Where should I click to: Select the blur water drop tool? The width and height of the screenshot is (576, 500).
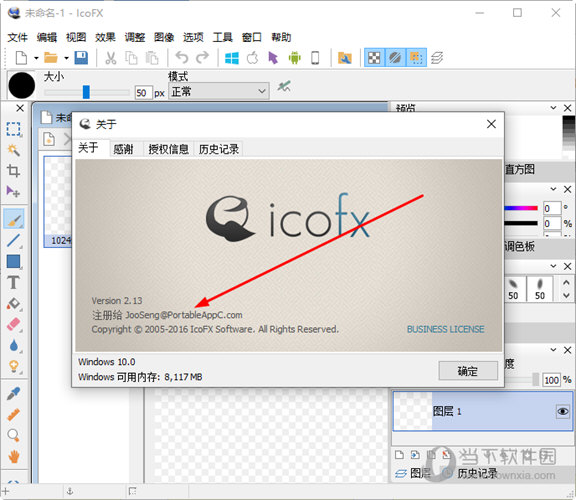tap(14, 346)
